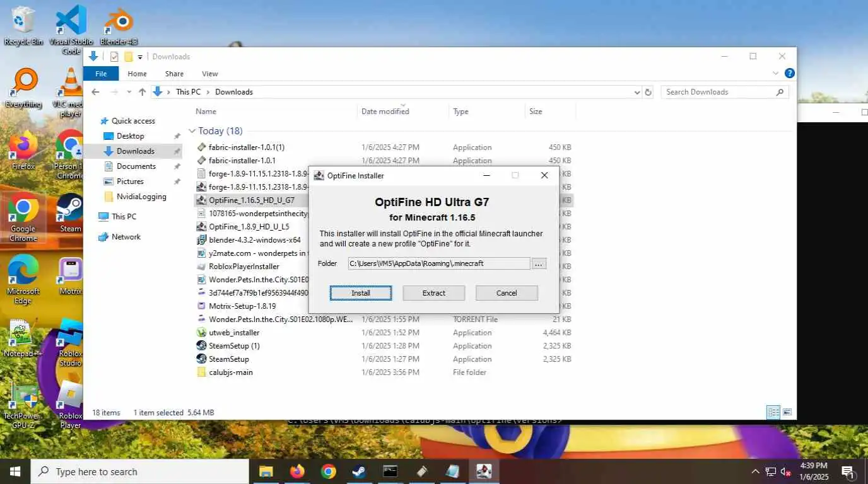
Task: Switch to OptiFine installer taskbar icon
Action: click(x=484, y=471)
